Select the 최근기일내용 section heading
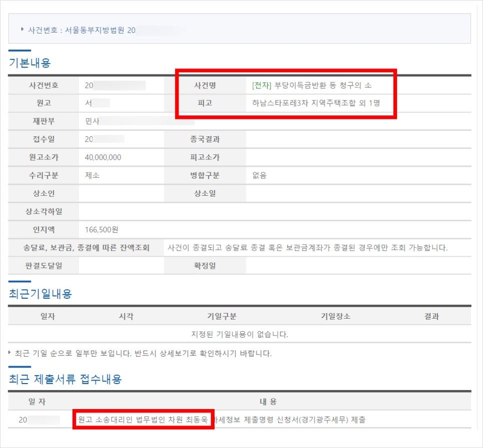The width and height of the screenshot is (483, 448). [40, 294]
